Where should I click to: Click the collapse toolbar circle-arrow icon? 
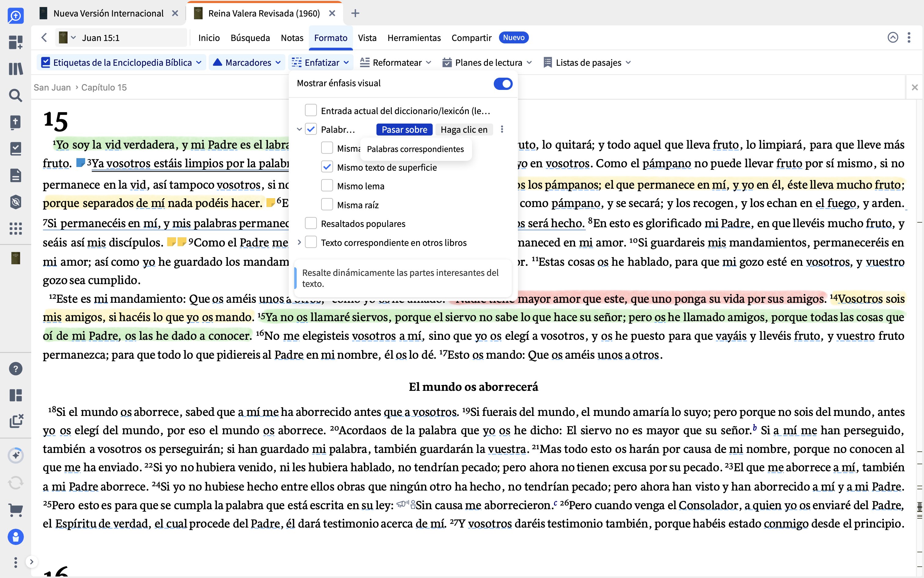click(893, 37)
